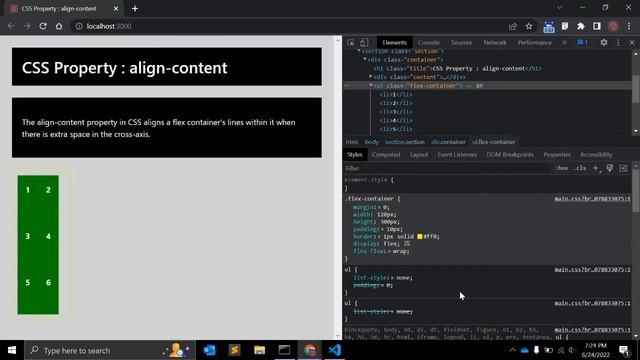Switch to the Network tab
The width and height of the screenshot is (640, 360).
[495, 42]
